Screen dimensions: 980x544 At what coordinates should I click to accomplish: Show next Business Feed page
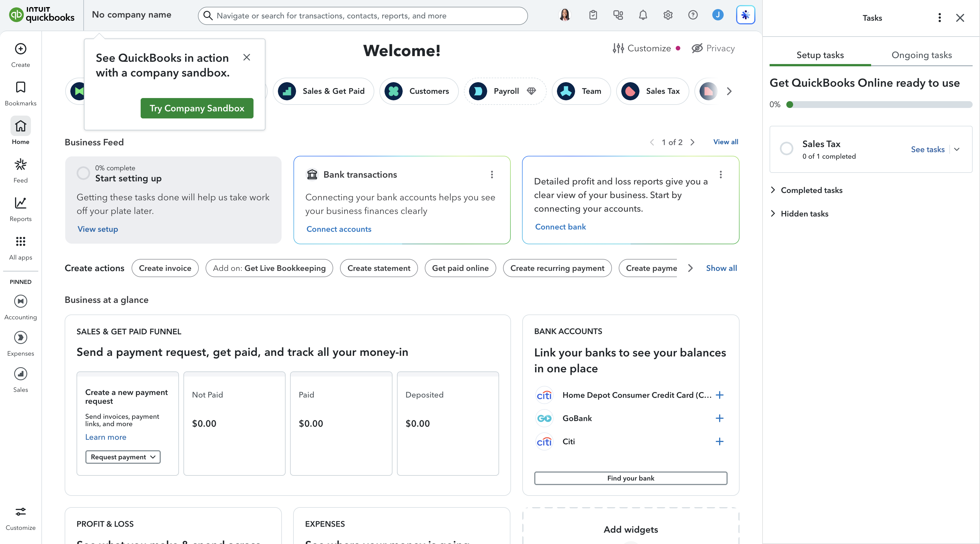point(692,142)
